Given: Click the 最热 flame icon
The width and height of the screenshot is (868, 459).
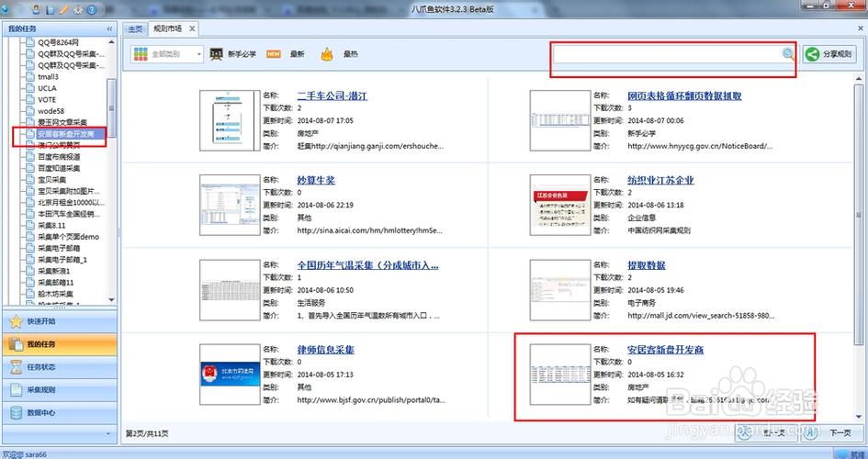Looking at the screenshot, I should click(x=327, y=53).
